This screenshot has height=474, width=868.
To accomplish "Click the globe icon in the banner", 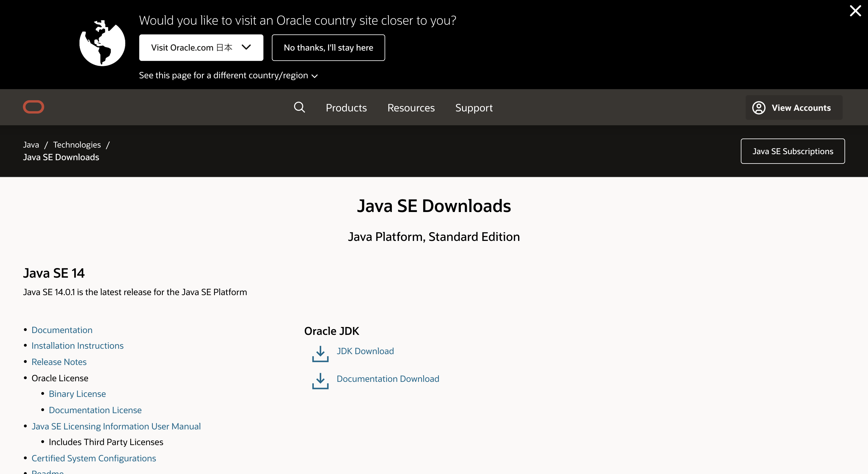I will [x=102, y=43].
